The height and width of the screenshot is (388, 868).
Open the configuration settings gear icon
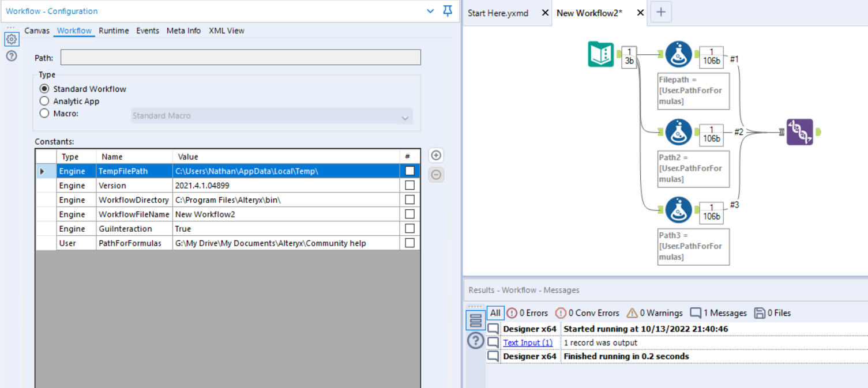[10, 39]
